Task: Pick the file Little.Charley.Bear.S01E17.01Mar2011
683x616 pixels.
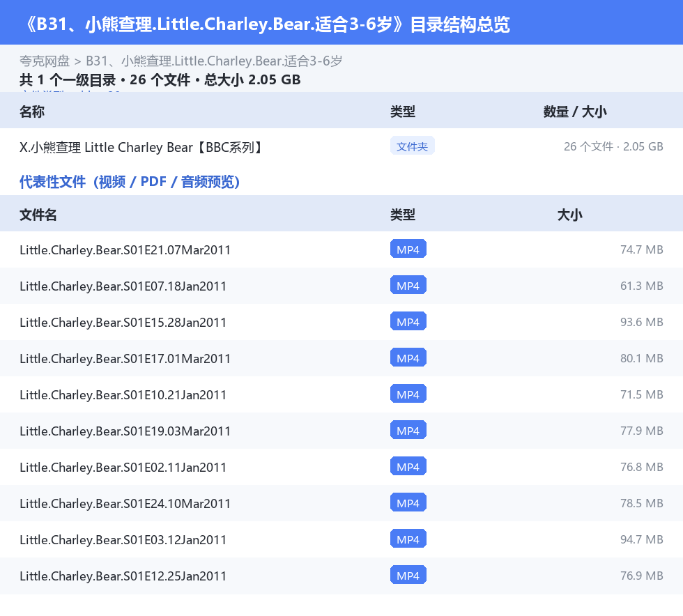Action: click(125, 358)
